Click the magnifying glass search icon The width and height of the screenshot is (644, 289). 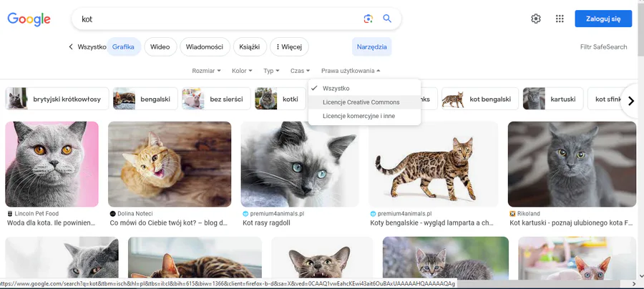coord(387,19)
